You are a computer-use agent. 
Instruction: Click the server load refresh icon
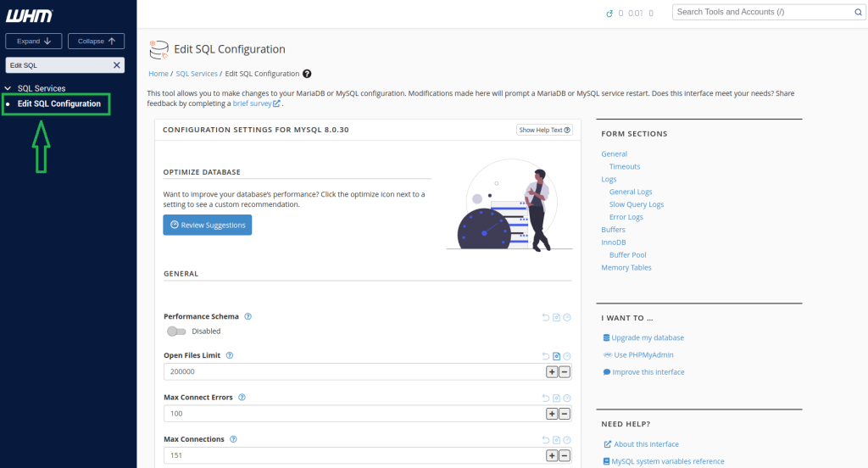(609, 14)
